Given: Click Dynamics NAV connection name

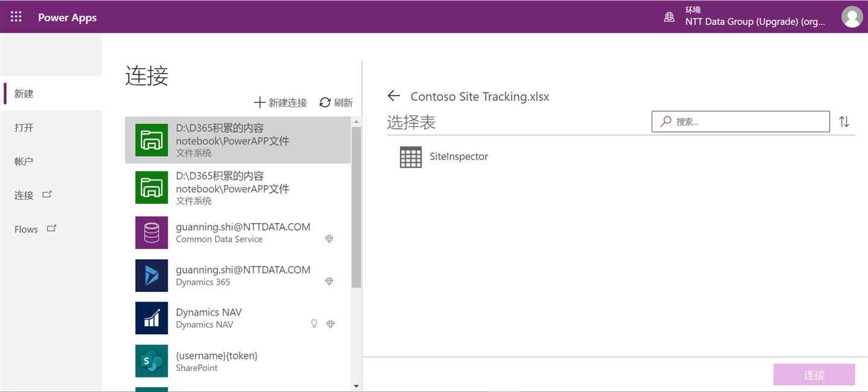Looking at the screenshot, I should point(209,312).
